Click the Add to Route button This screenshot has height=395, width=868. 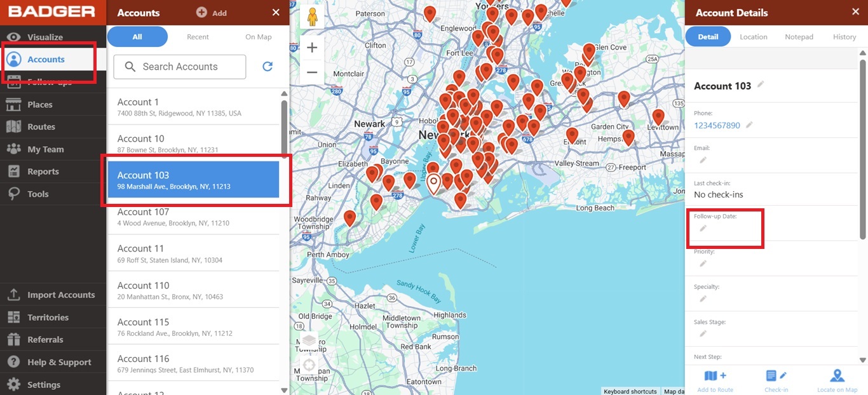pos(715,380)
